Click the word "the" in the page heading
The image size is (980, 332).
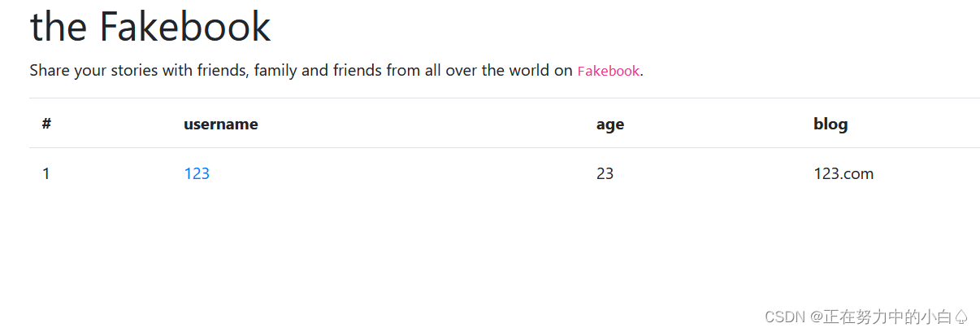[x=58, y=26]
